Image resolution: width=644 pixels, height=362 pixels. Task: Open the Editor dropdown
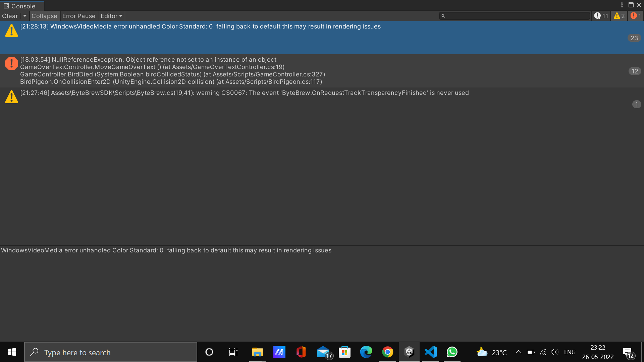[x=111, y=16]
